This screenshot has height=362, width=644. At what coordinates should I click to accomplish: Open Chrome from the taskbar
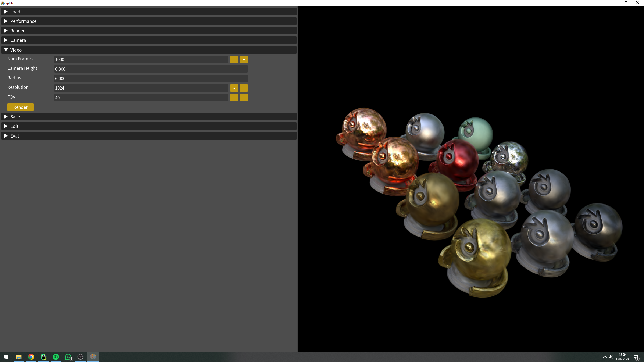coord(31,357)
